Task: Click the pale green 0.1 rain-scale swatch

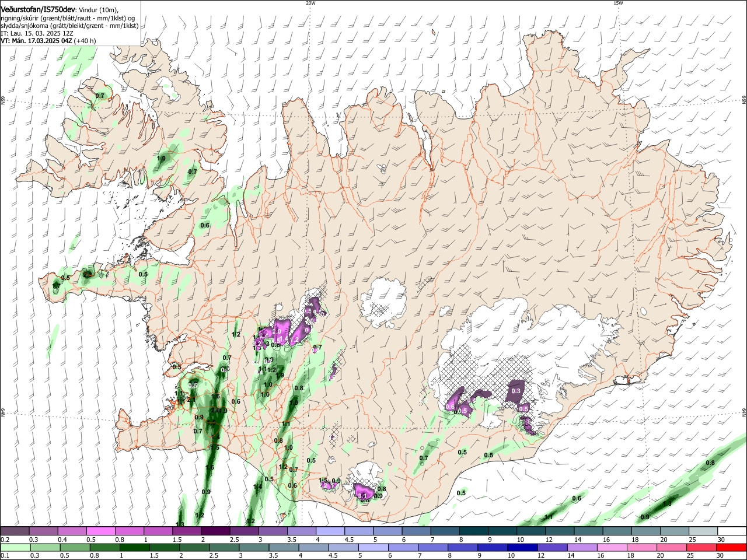Action: (x=15, y=547)
